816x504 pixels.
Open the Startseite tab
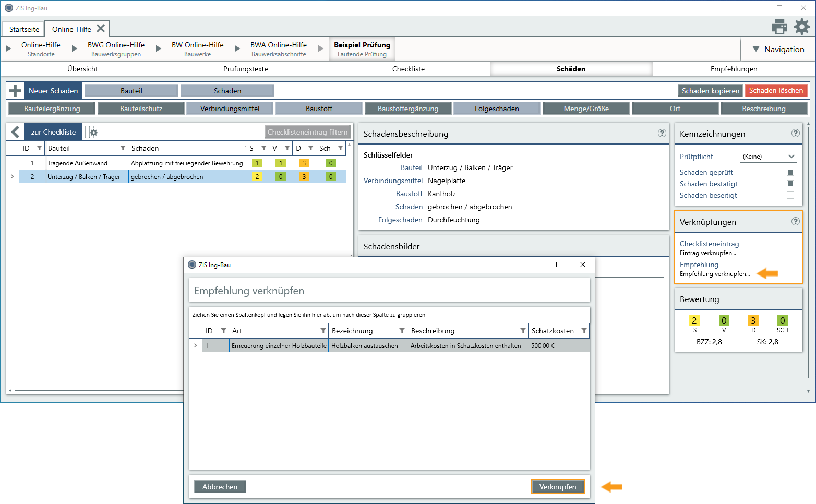(24, 29)
